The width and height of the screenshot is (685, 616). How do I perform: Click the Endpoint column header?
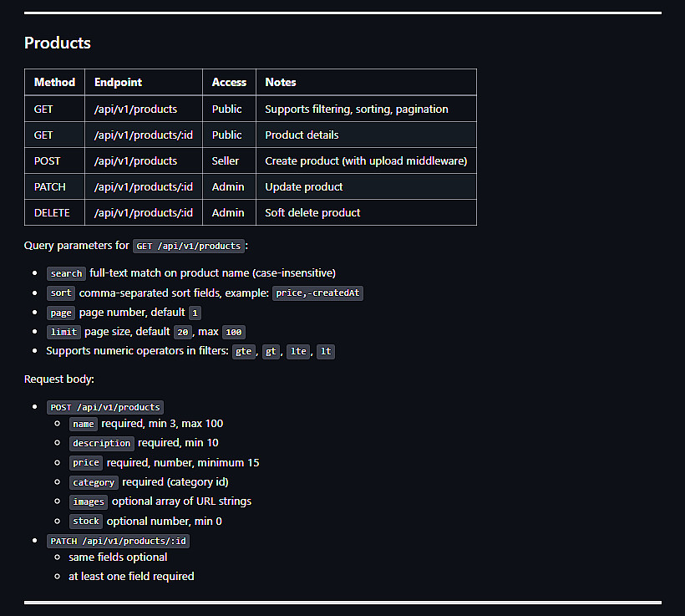pyautogui.click(x=118, y=83)
